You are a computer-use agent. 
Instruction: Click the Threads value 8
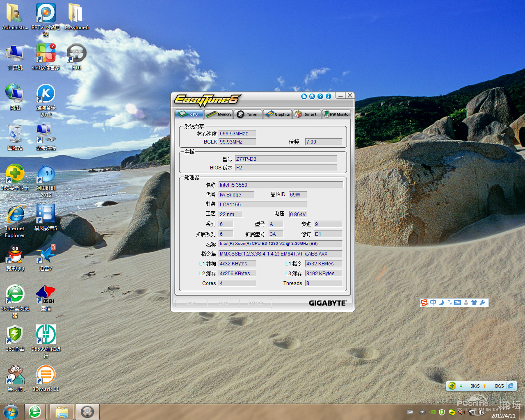324,283
